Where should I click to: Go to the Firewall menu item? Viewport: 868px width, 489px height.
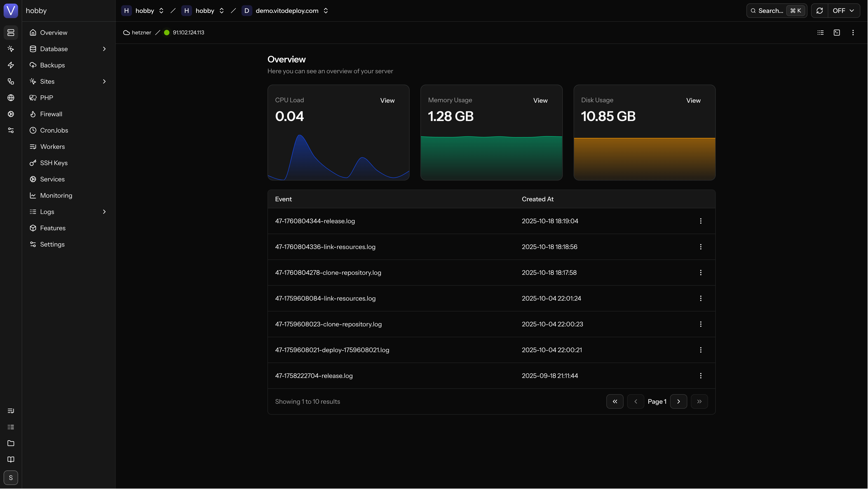pyautogui.click(x=51, y=114)
